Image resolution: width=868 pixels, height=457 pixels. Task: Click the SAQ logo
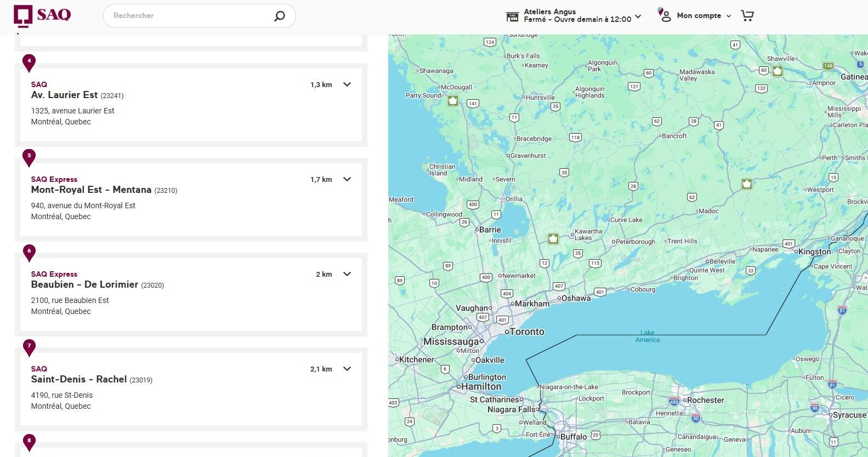(x=42, y=15)
